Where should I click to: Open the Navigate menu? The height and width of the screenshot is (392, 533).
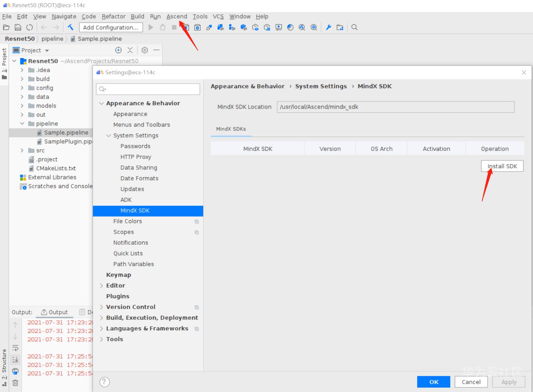tap(64, 16)
